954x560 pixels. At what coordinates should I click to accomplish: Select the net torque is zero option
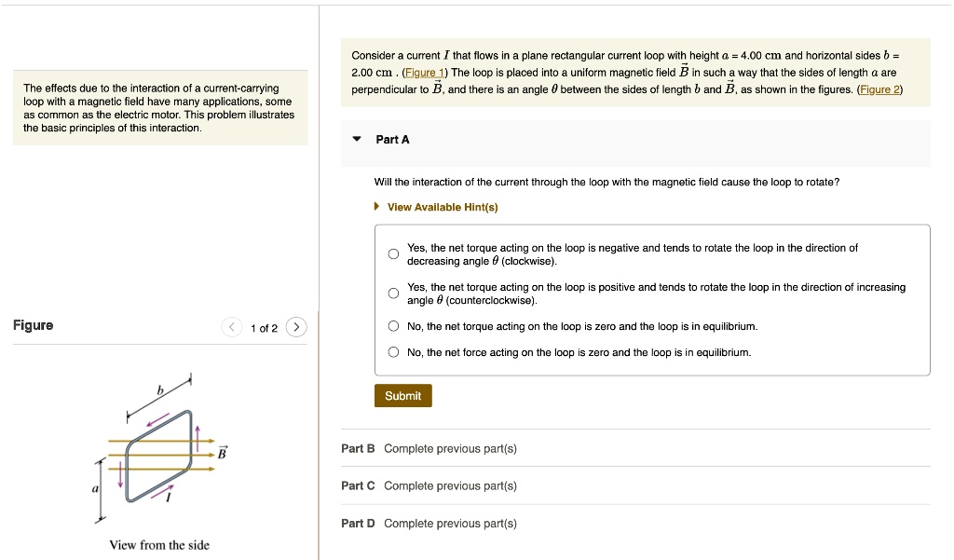click(x=393, y=325)
